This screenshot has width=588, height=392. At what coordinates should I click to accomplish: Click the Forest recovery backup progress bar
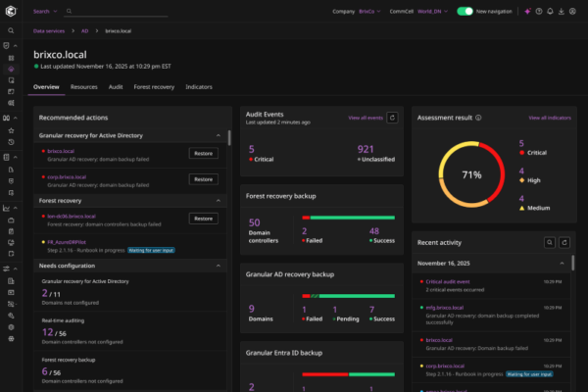pyautogui.click(x=348, y=218)
